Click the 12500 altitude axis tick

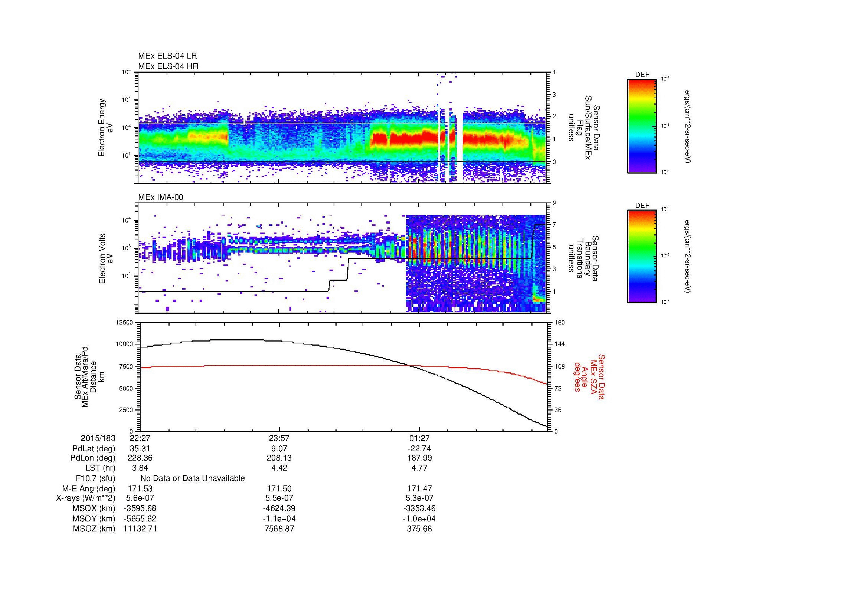(124, 323)
